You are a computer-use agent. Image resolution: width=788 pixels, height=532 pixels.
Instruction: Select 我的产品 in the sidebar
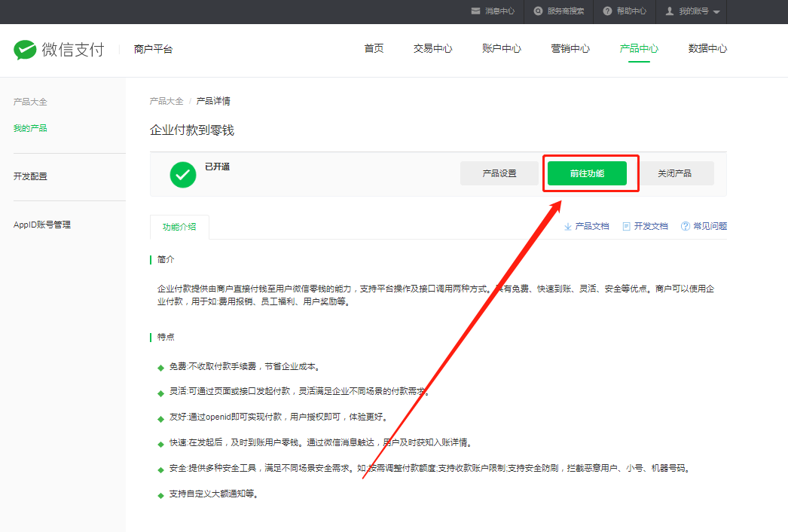click(30, 128)
